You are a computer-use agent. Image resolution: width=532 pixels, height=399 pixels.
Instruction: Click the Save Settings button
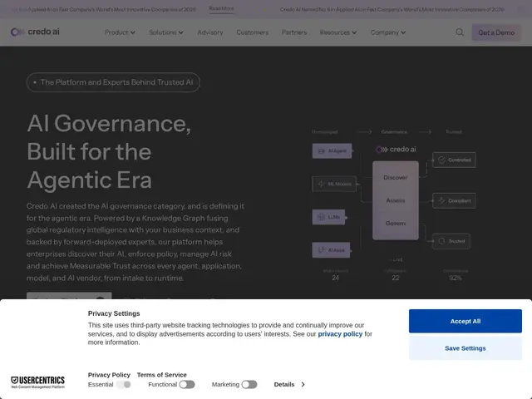[x=465, y=348]
